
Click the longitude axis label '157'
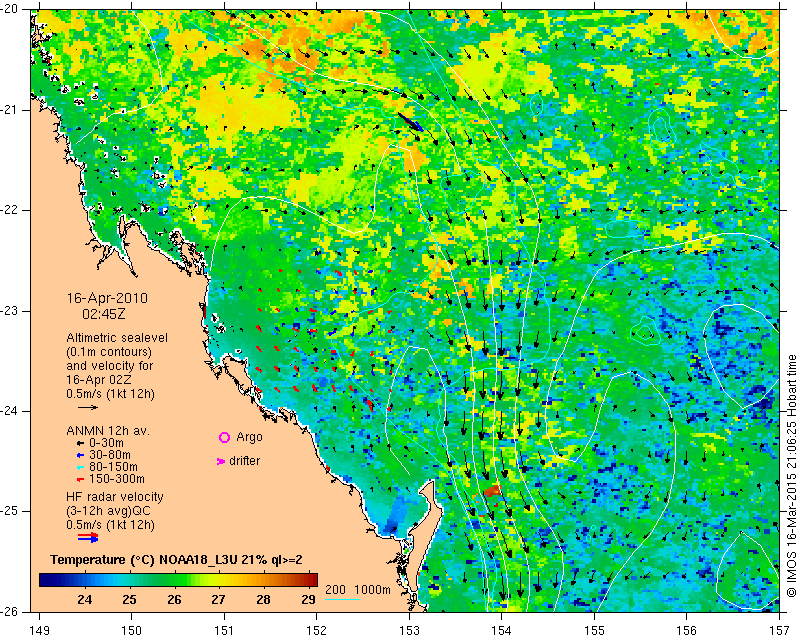[x=780, y=631]
